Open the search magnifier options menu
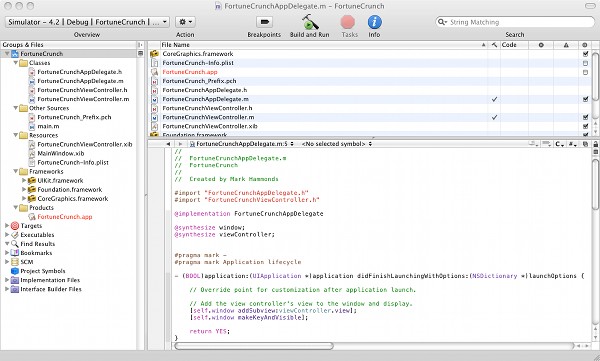The width and height of the screenshot is (600, 361). point(442,22)
